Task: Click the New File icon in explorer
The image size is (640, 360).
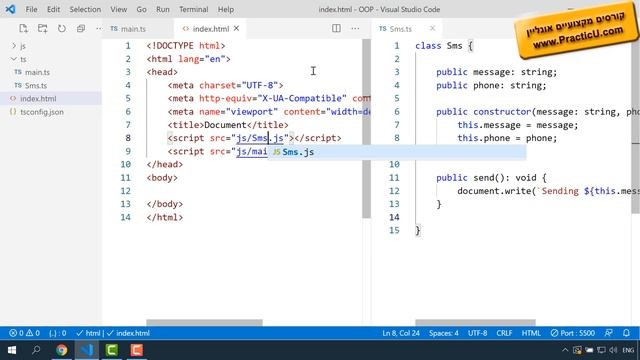Action: point(23,29)
